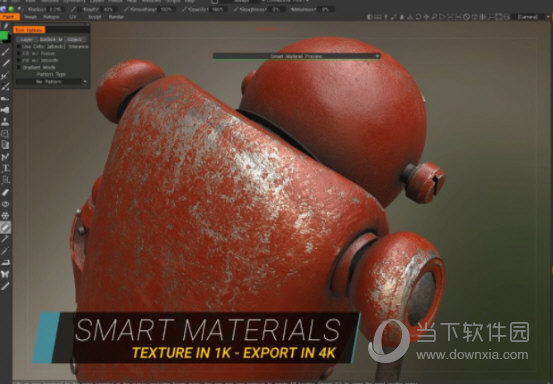Click the highlighted Fill tool icon
This screenshot has width=553, height=384.
point(5,227)
